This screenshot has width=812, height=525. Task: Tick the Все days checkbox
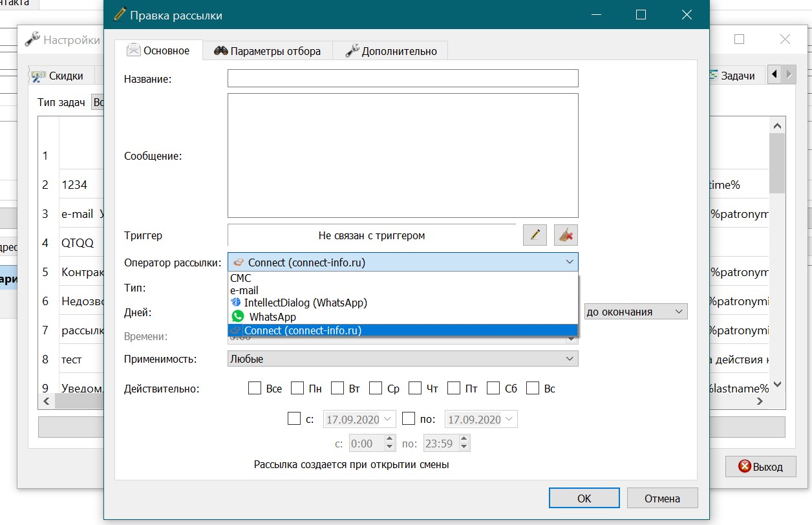point(255,388)
